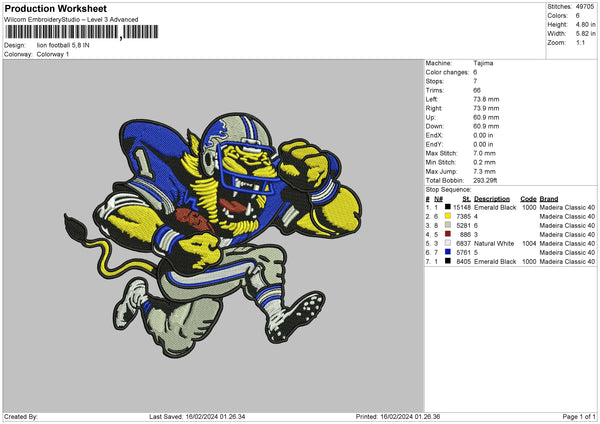Image resolution: width=600 pixels, height=424 pixels.
Task: Click the Production Worksheet title
Action: [x=55, y=8]
